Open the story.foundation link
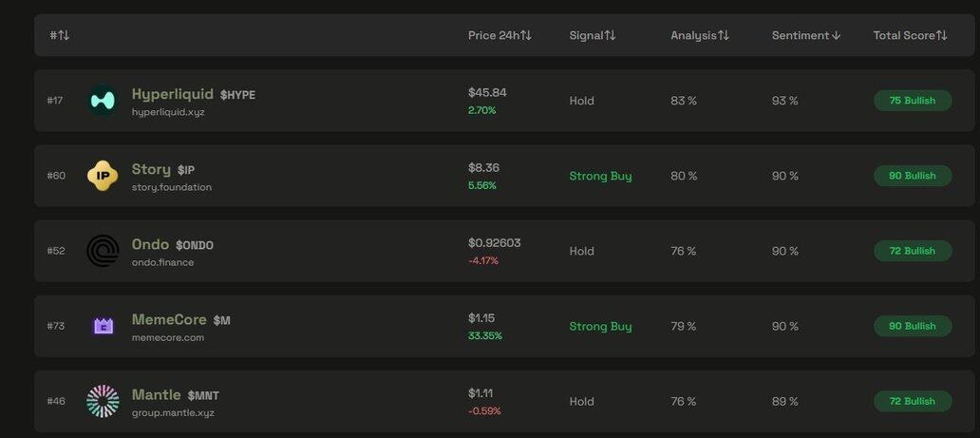Image resolution: width=980 pixels, height=438 pixels. 172,187
